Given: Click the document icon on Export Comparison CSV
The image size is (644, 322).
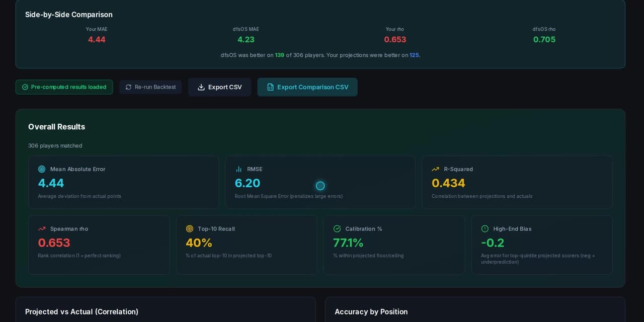Looking at the screenshot, I should pyautogui.click(x=270, y=87).
